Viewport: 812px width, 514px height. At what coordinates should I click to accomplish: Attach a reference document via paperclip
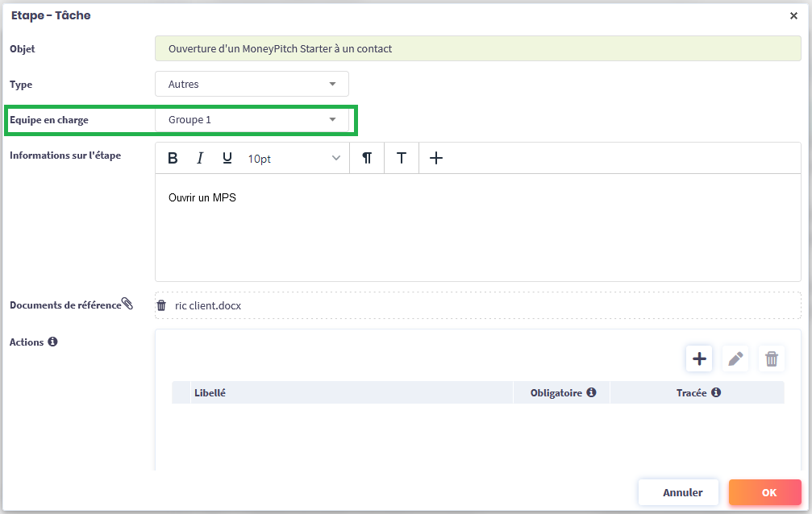pyautogui.click(x=127, y=304)
